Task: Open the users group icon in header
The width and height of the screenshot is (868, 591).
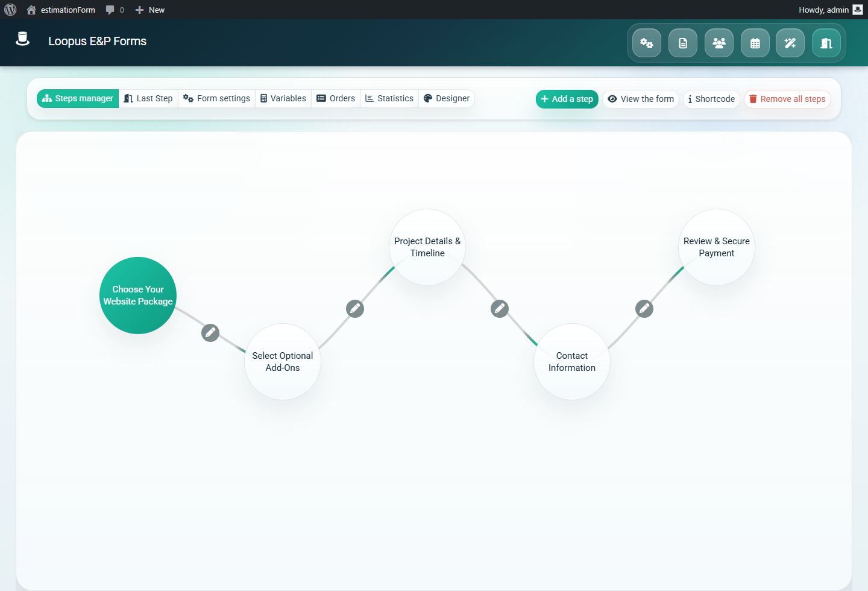Action: (719, 43)
